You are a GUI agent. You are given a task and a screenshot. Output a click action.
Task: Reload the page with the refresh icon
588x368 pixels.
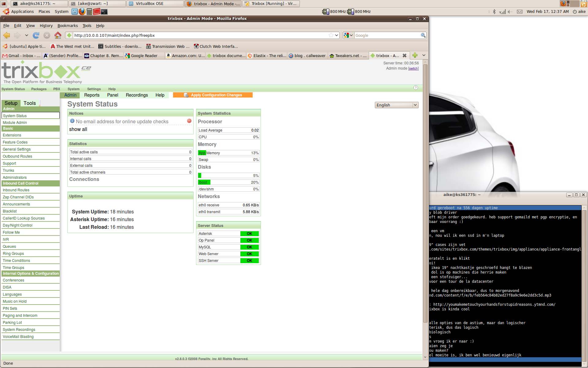click(36, 35)
